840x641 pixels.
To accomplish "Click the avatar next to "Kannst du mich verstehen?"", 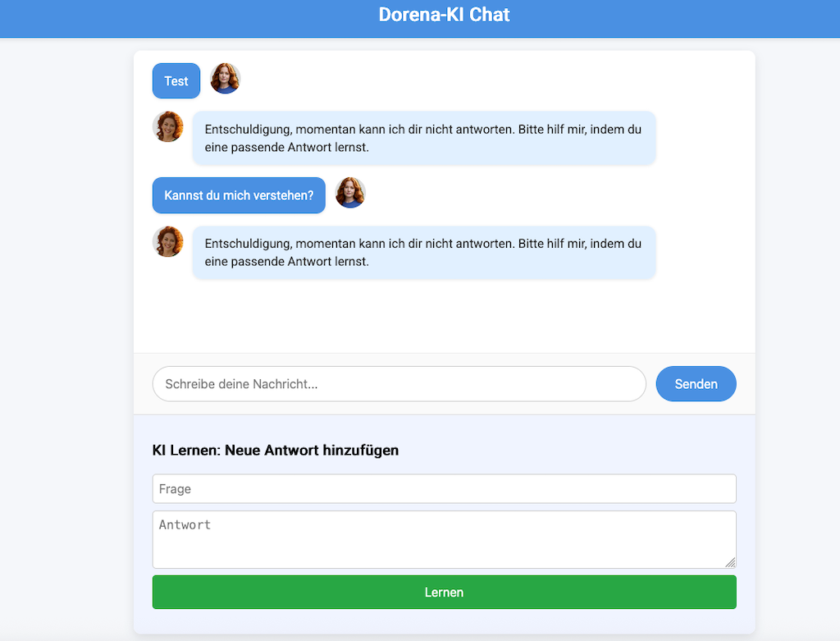I will (x=350, y=193).
